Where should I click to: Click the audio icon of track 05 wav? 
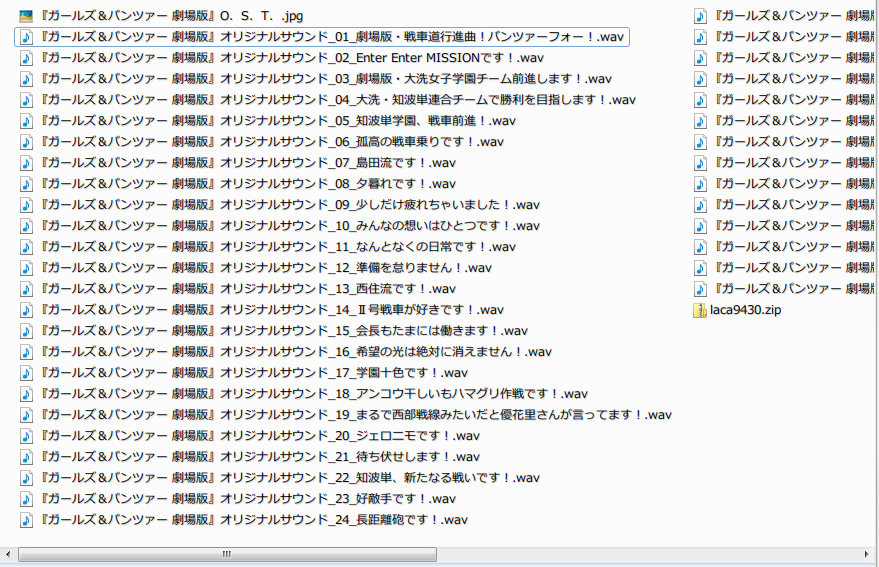click(x=26, y=121)
